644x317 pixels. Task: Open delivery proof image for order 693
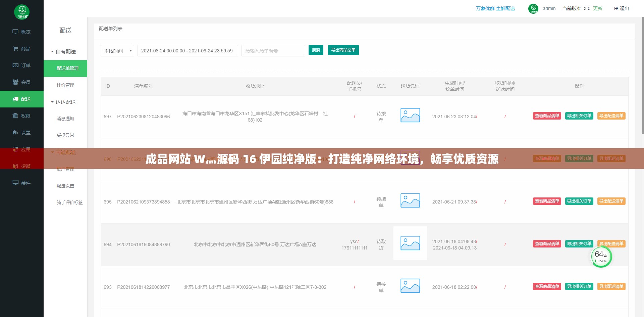[410, 286]
